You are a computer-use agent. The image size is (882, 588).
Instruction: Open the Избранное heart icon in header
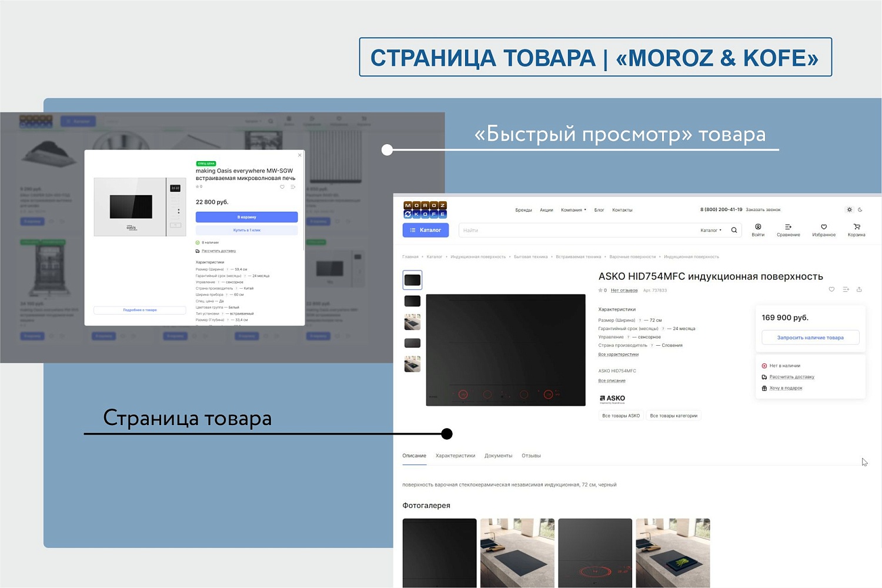(x=824, y=227)
